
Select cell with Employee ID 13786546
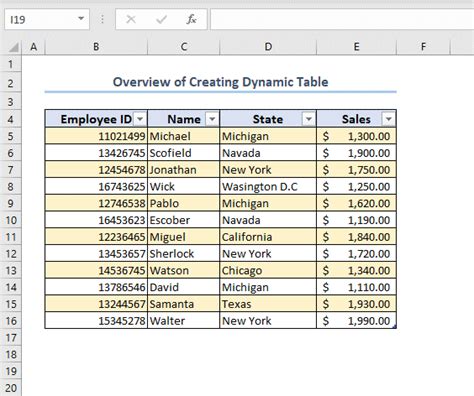[96, 287]
